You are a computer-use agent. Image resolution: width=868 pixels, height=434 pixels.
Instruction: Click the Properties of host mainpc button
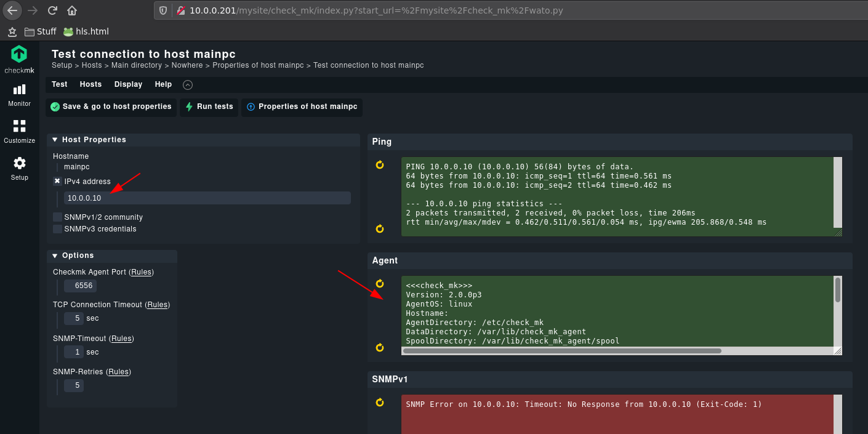(302, 107)
